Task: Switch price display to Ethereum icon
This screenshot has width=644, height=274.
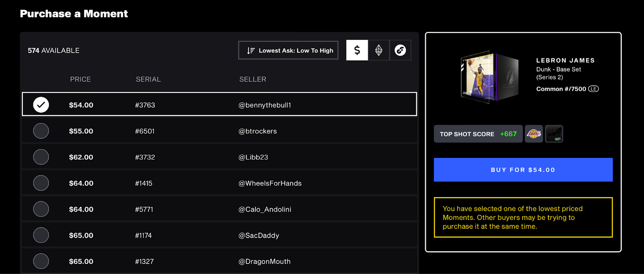Action: 379,50
